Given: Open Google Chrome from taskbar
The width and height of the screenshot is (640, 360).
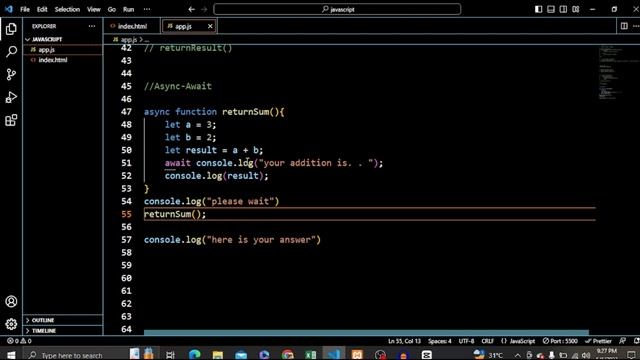Looking at the screenshot, I should [288, 355].
